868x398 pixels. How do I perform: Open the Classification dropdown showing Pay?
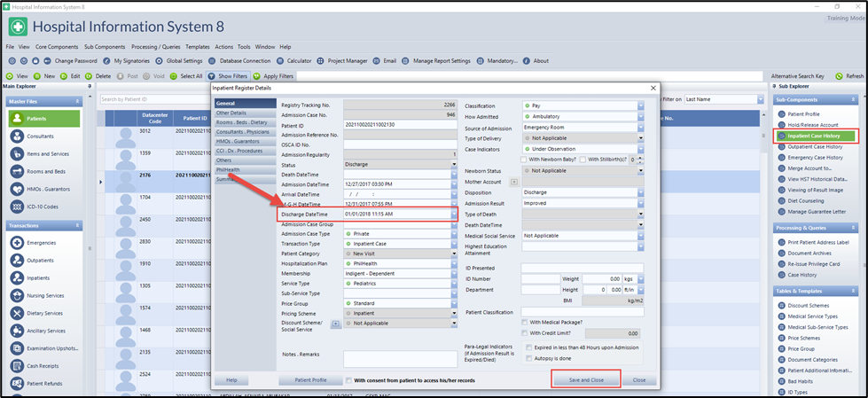(x=640, y=105)
